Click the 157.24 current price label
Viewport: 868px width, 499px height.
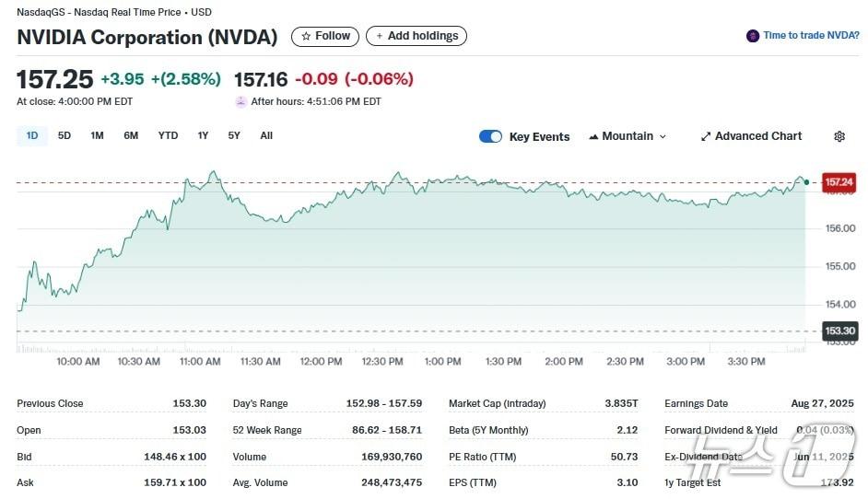839,182
